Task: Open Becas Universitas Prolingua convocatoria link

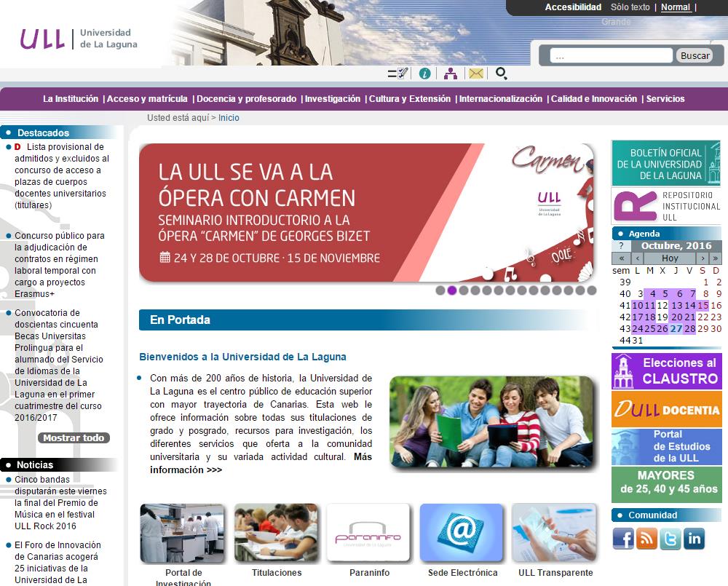Action: [x=59, y=365]
